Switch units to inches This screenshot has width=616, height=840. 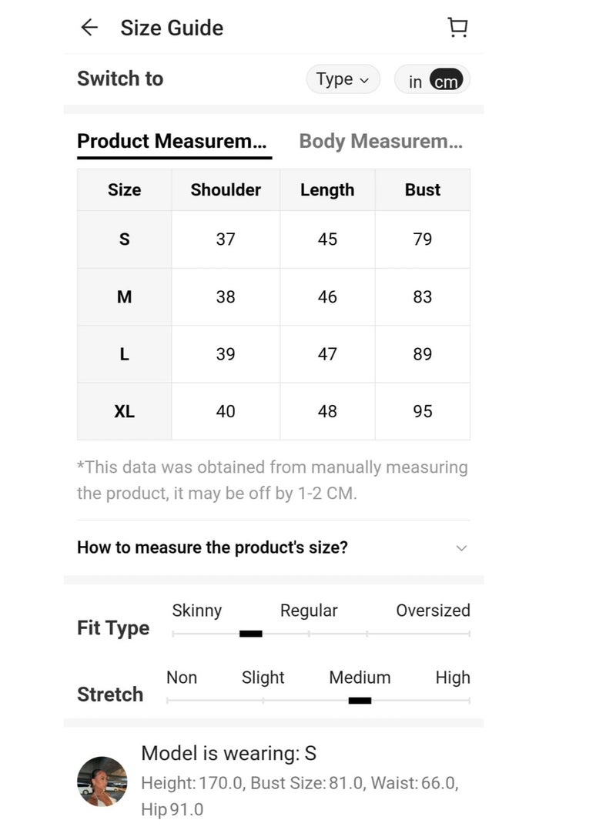click(x=415, y=82)
